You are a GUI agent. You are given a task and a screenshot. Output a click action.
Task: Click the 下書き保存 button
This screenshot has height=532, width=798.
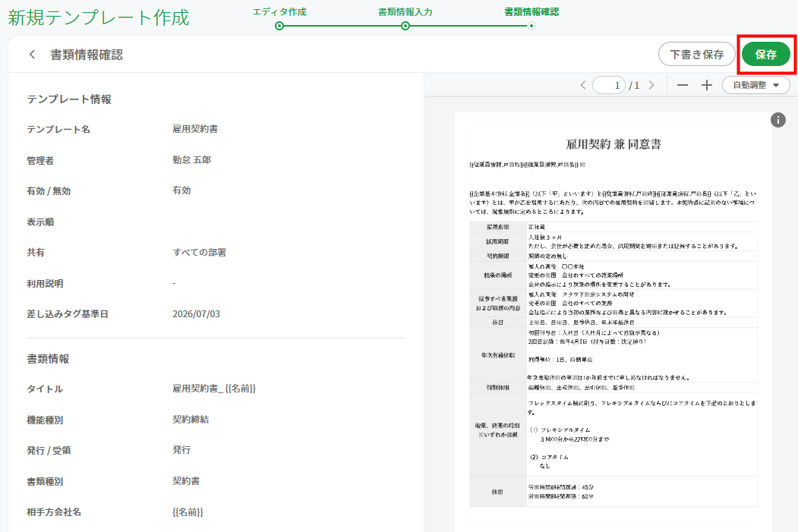point(697,55)
